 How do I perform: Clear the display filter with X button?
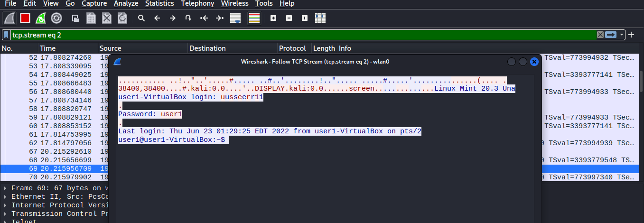point(600,35)
